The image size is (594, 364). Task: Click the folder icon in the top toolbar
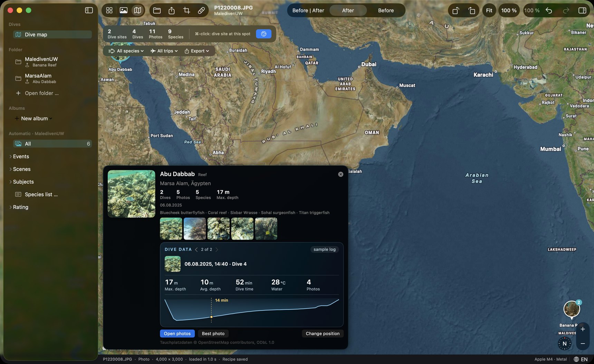pyautogui.click(x=157, y=10)
